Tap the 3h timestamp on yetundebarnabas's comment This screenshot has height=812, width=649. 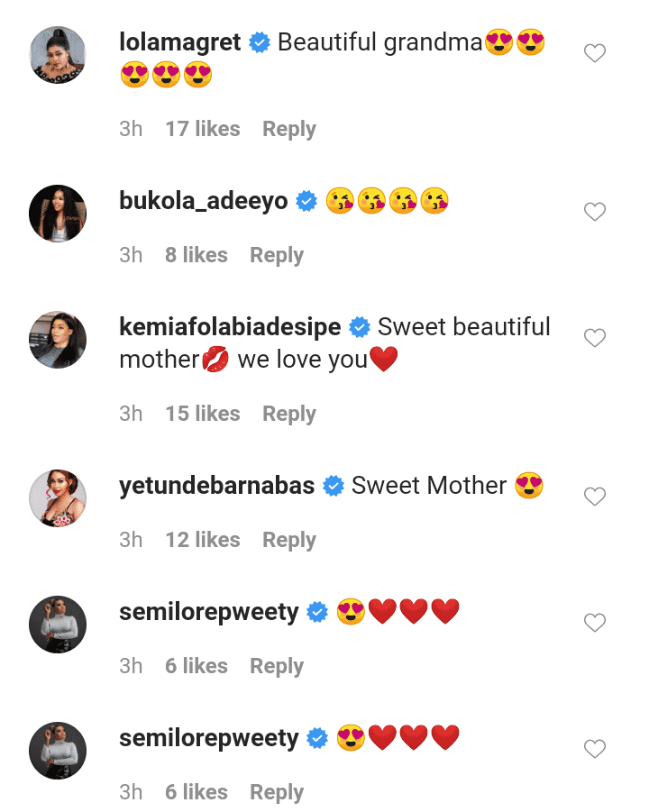[132, 539]
